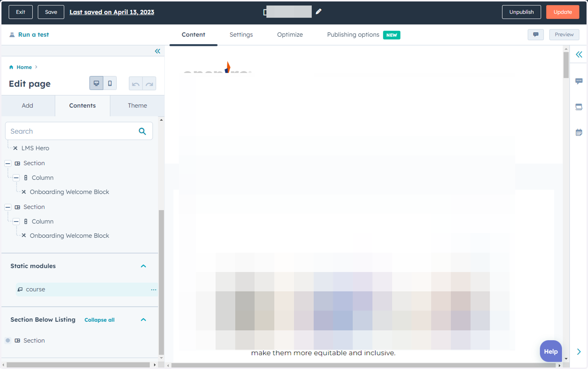Select the LMS Hero tree item

35,148
